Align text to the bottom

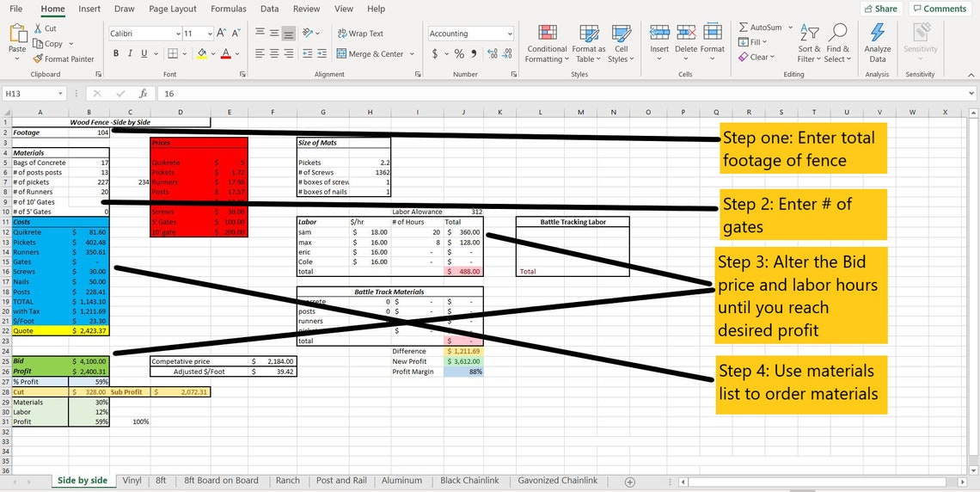pos(289,34)
